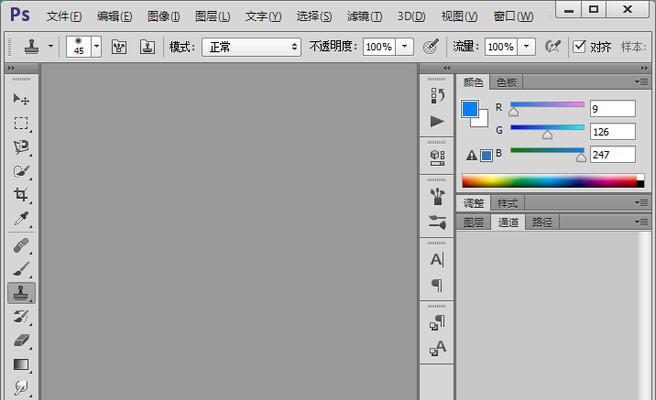The width and height of the screenshot is (656, 400).
Task: Open the 窗口(W) menu
Action: [x=513, y=16]
